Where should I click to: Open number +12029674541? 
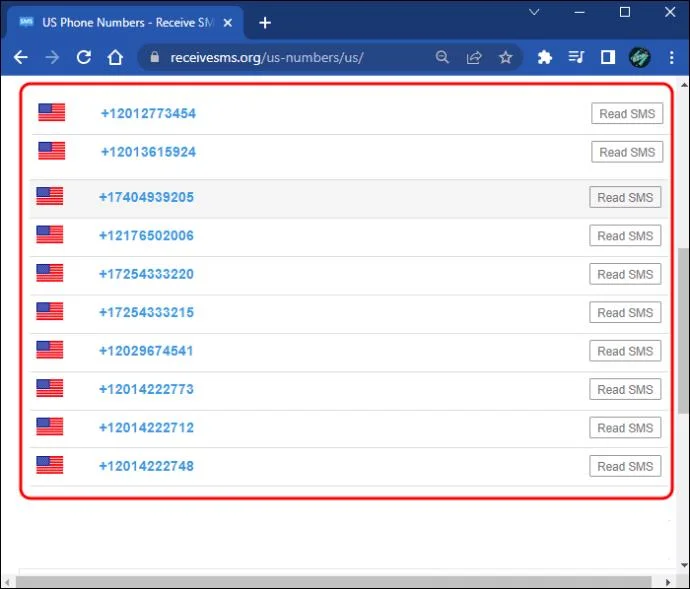click(146, 351)
